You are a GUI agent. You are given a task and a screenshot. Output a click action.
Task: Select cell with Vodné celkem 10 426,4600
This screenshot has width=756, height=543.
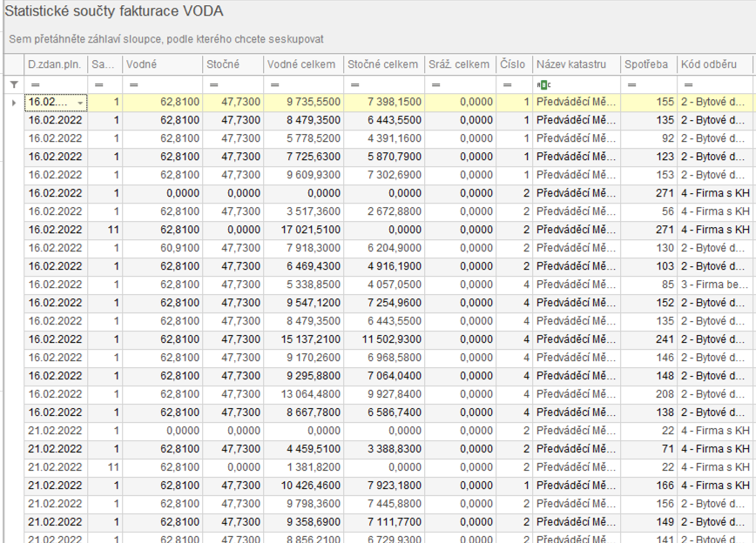tap(304, 486)
